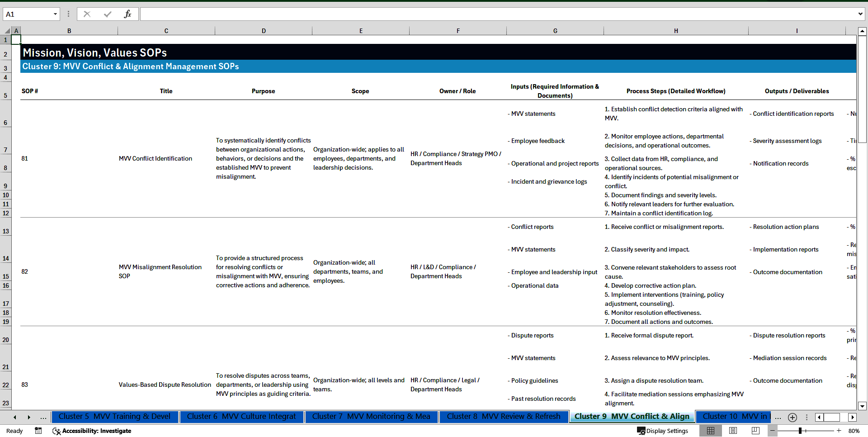This screenshot has width=868, height=437.
Task: Expand the formula bar with its chevron
Action: pyautogui.click(x=861, y=14)
